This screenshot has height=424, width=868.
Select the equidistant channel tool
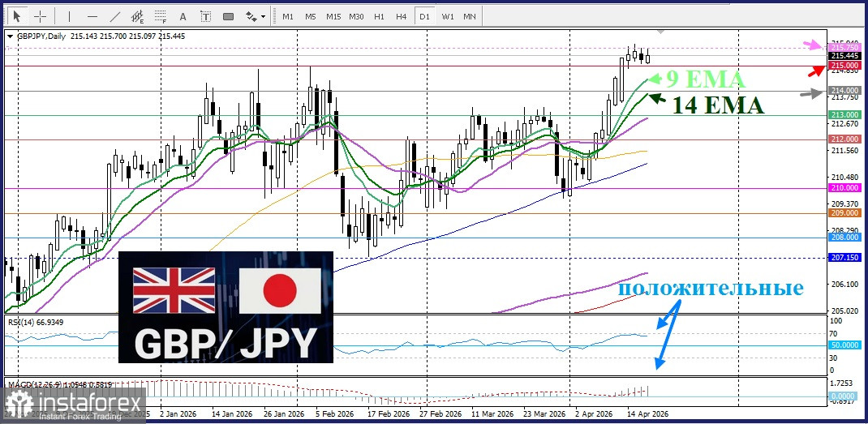(137, 16)
